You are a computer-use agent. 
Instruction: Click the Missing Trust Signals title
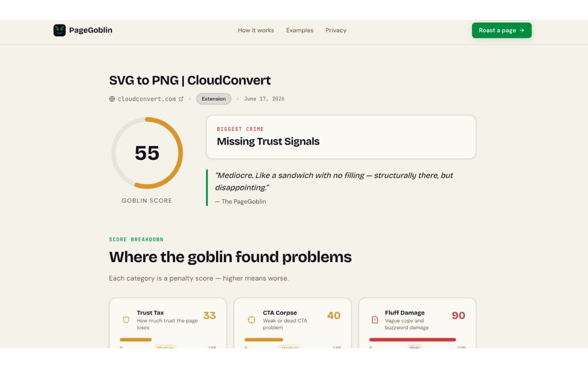pos(268,142)
